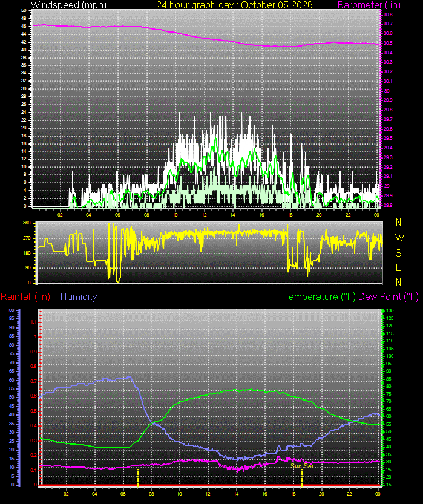Click the '36' windspeed axis value

[x=24, y=65]
